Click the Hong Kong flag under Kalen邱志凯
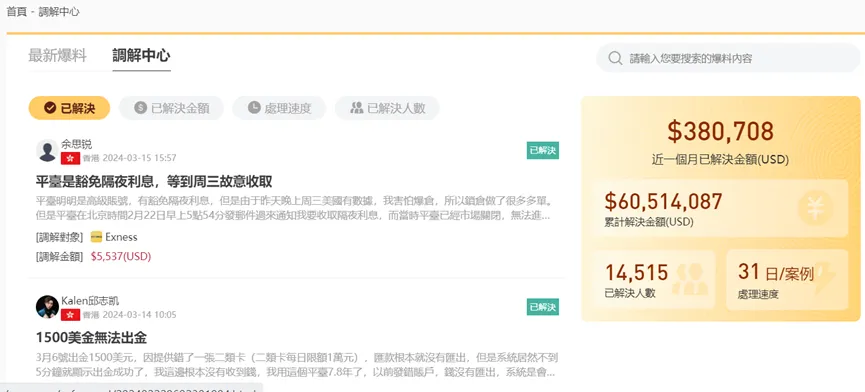 tap(71, 315)
